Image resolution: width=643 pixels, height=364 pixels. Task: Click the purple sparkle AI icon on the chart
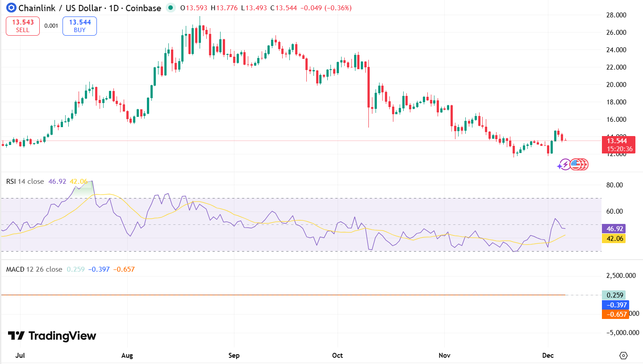[559, 166]
